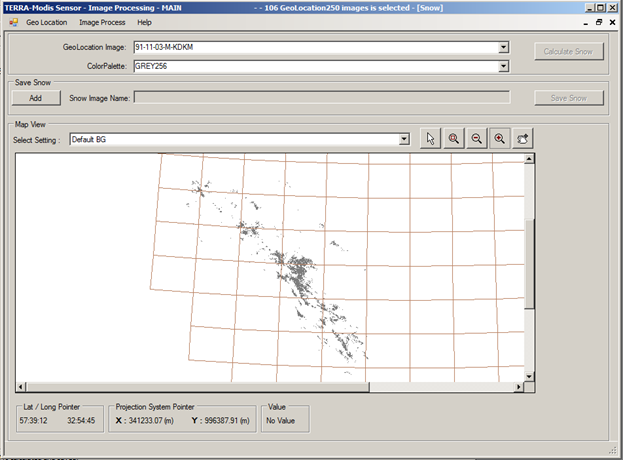Select the arrow pointer tool

[430, 139]
